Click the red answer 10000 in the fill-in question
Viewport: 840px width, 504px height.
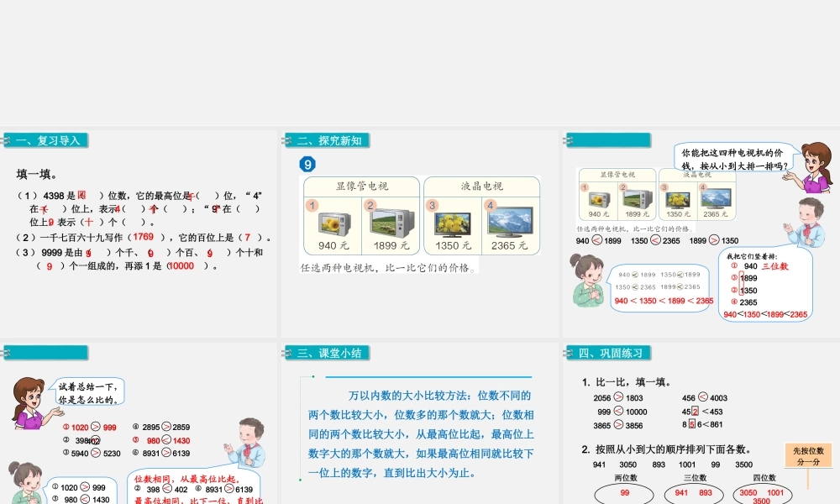click(181, 266)
